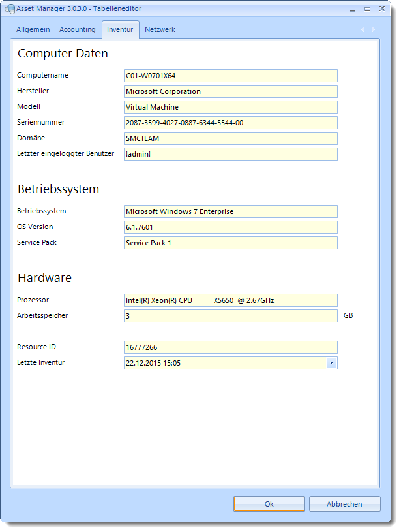Viewport: 401px width, 532px height.
Task: Click the Computername input field
Action: [231, 76]
